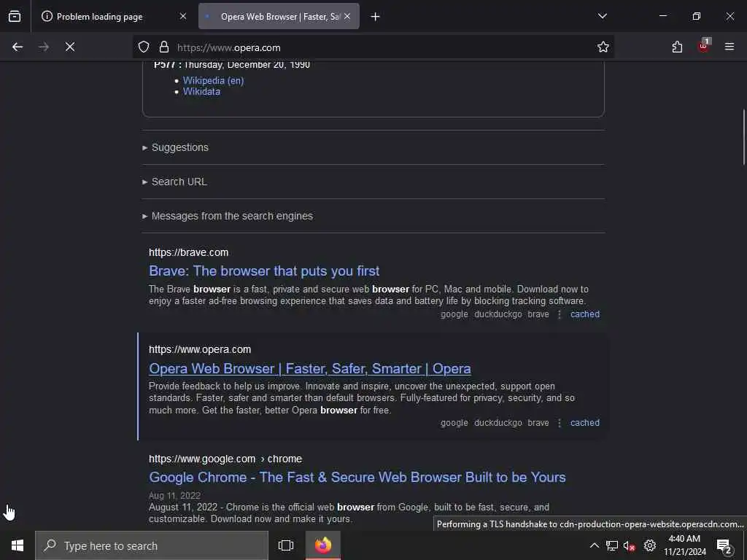Screen dimensions: 747x560
Task: Show site security padlock information
Action: (164, 47)
